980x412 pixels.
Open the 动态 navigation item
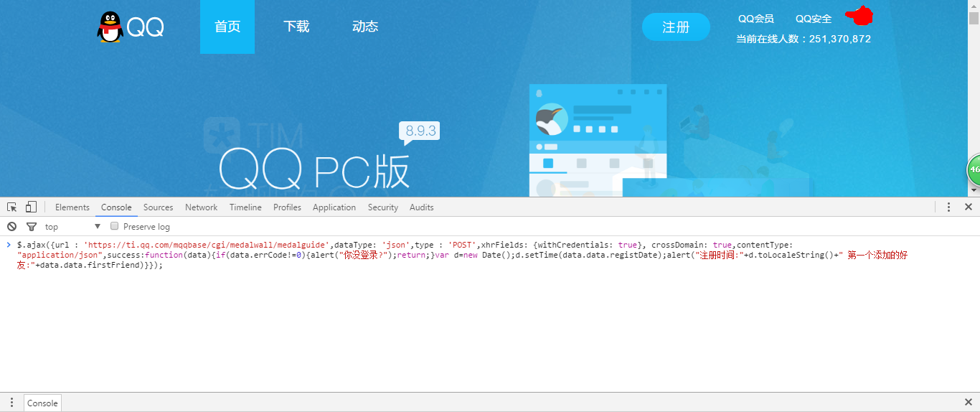coord(365,27)
